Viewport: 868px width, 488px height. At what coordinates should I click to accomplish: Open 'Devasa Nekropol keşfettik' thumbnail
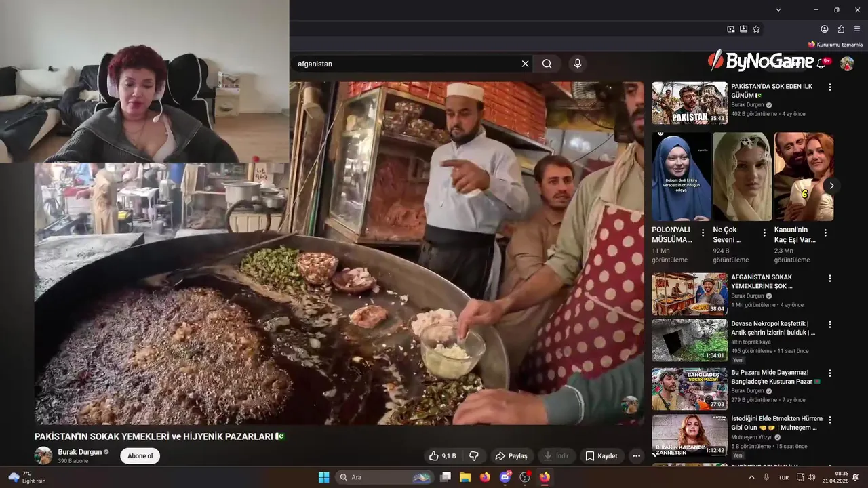click(x=690, y=340)
